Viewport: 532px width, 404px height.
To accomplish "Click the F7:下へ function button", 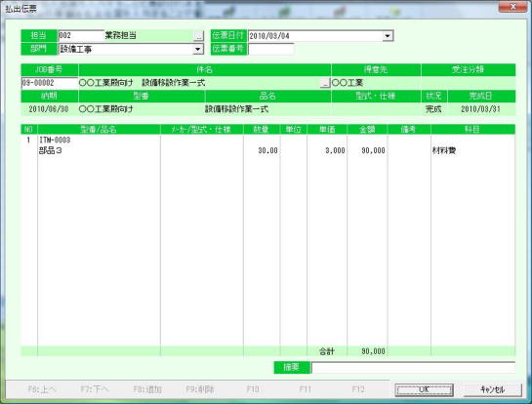I will tap(95, 389).
